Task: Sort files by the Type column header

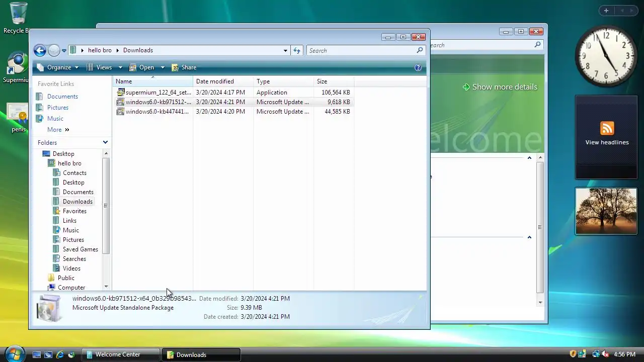Action: tap(284, 81)
